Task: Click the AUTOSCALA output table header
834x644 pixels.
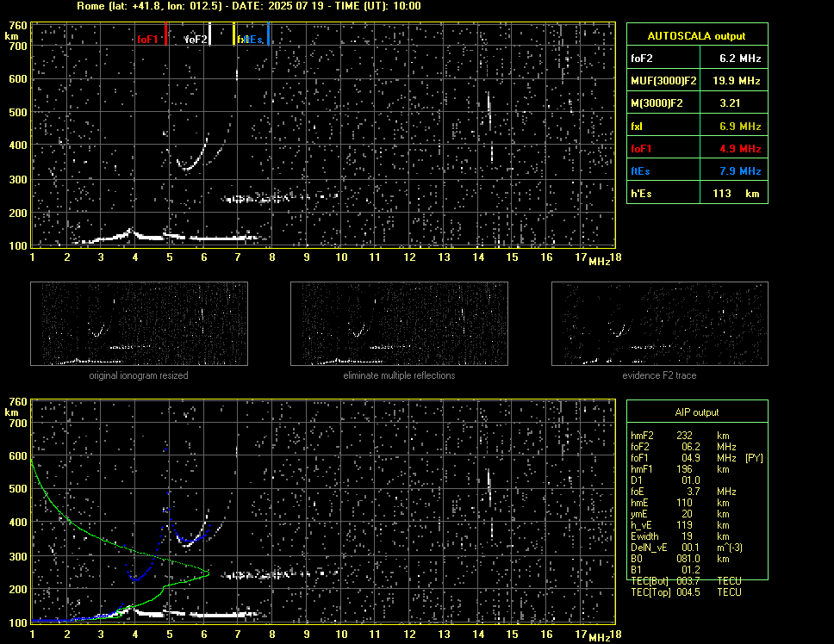Action: (x=697, y=35)
